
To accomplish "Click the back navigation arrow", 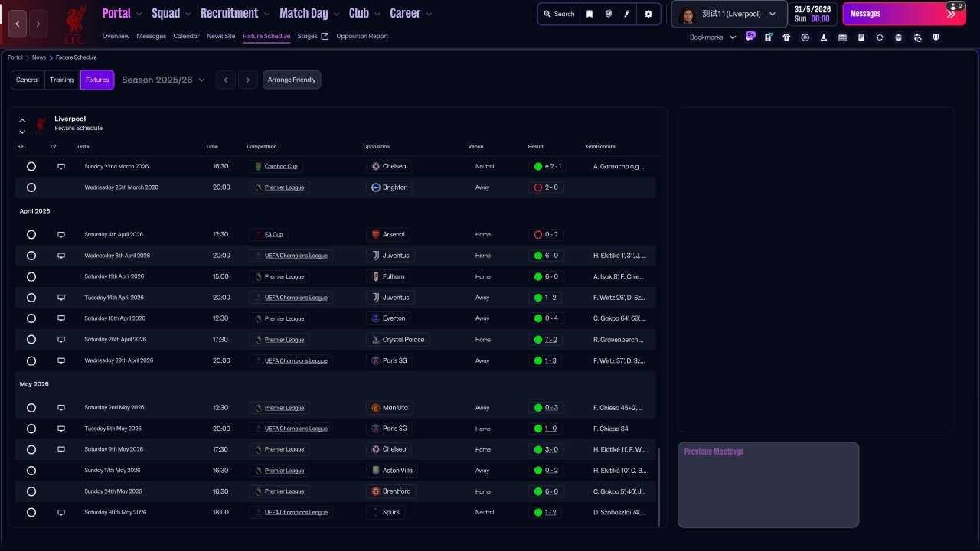I will (18, 24).
